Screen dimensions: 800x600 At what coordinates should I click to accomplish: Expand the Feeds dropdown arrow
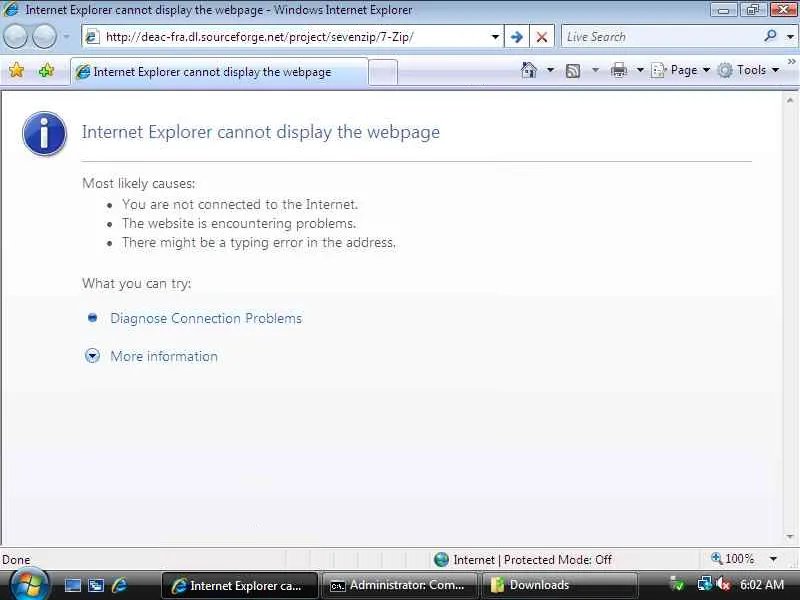point(595,70)
